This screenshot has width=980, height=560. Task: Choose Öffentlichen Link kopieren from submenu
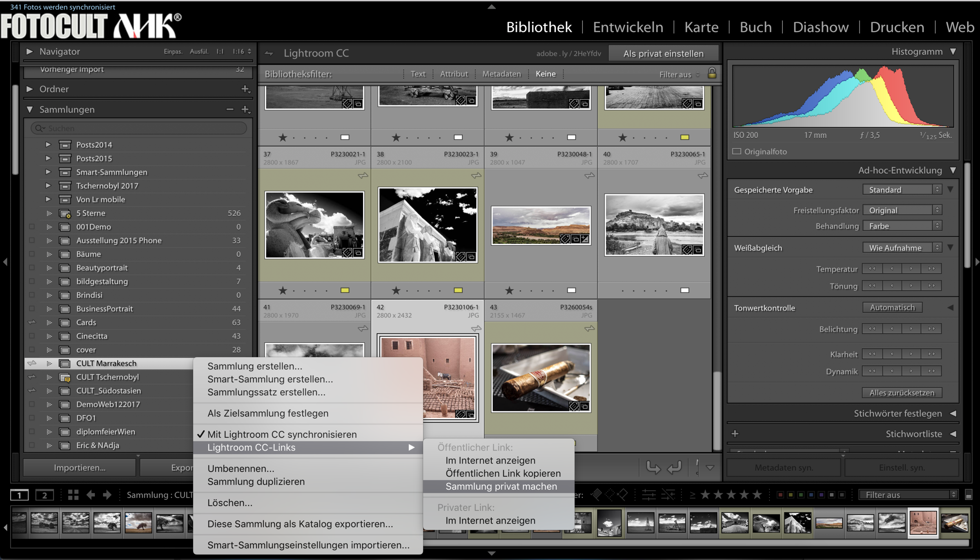coord(499,473)
